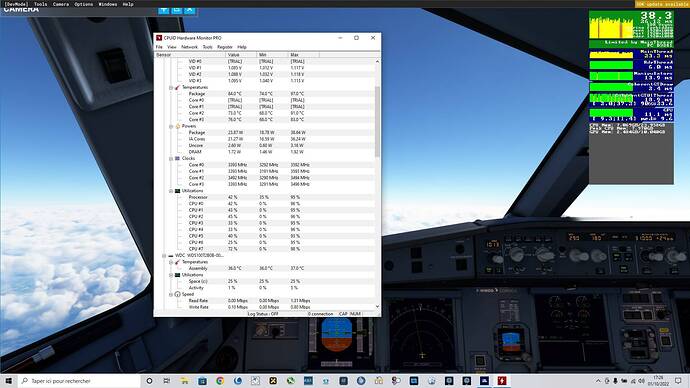
Task: Open the simulator's Options menu in top bar
Action: point(84,4)
